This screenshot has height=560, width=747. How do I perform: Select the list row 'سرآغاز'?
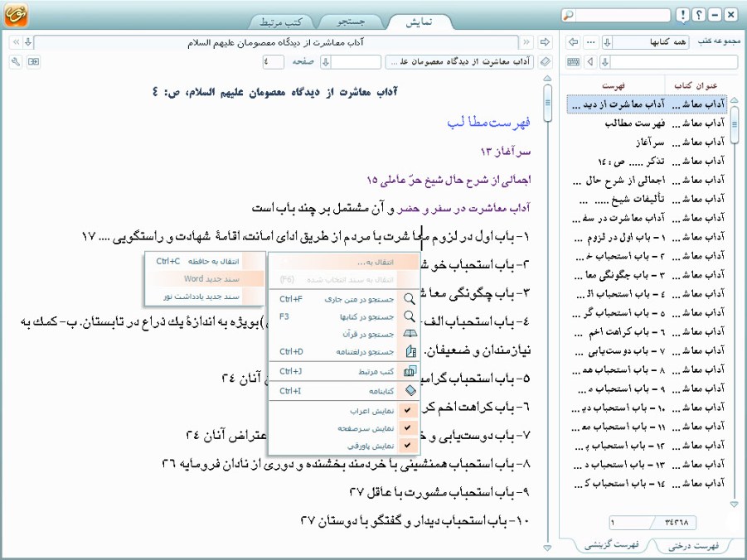[x=647, y=142]
